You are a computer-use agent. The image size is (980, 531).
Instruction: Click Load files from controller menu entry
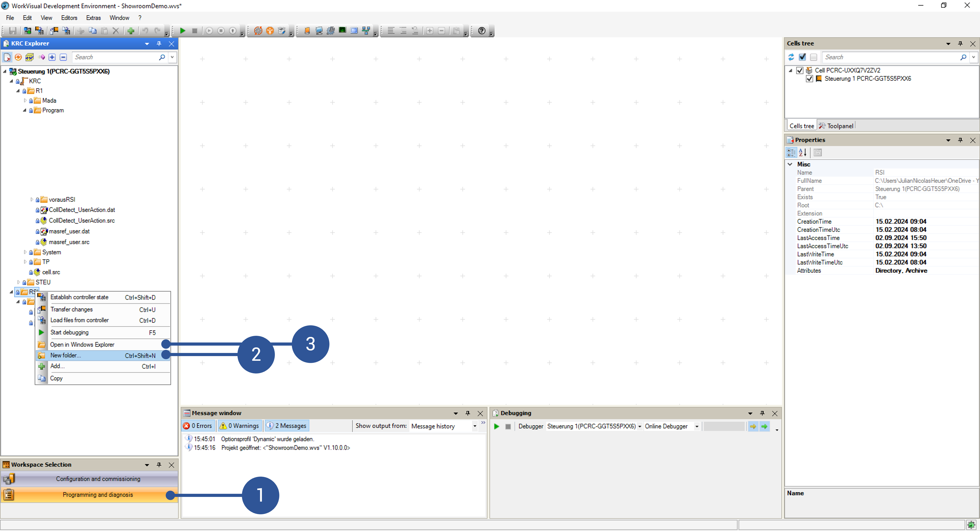click(x=103, y=320)
